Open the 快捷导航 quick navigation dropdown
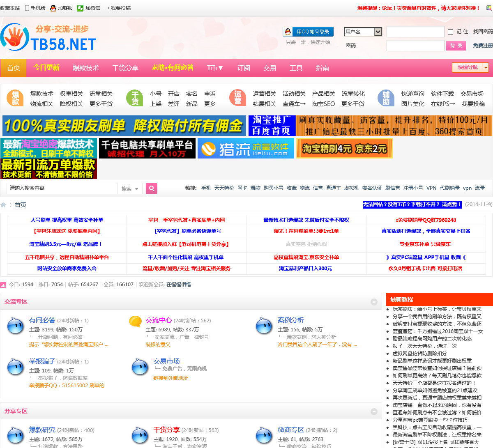493x448 pixels. 470,67
